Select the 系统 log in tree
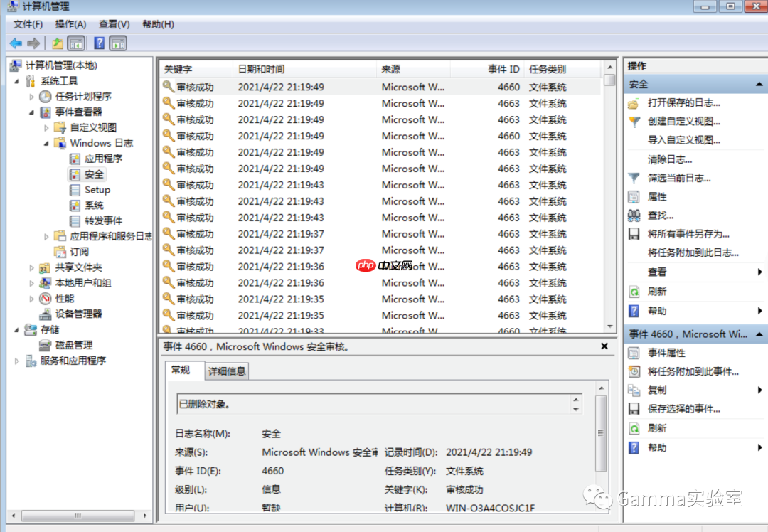The width and height of the screenshot is (768, 532). [94, 206]
